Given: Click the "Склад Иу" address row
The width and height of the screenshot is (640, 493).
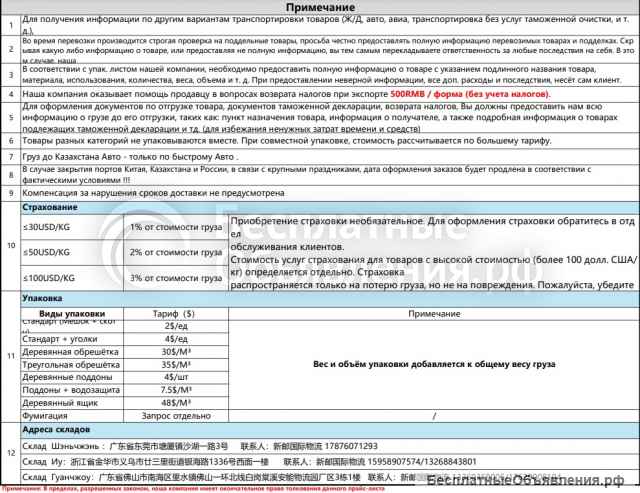Looking at the screenshot, I should [x=200, y=463].
